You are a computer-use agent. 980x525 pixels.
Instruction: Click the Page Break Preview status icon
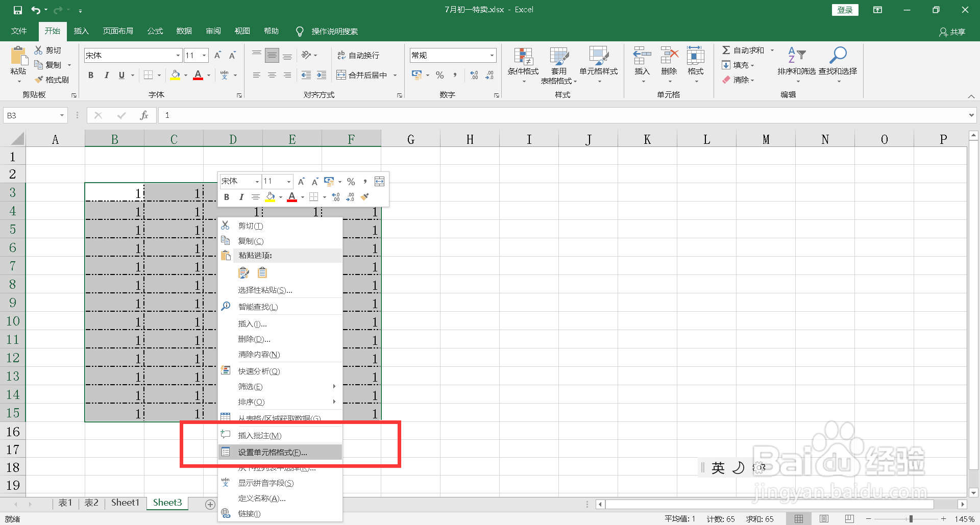(x=849, y=519)
